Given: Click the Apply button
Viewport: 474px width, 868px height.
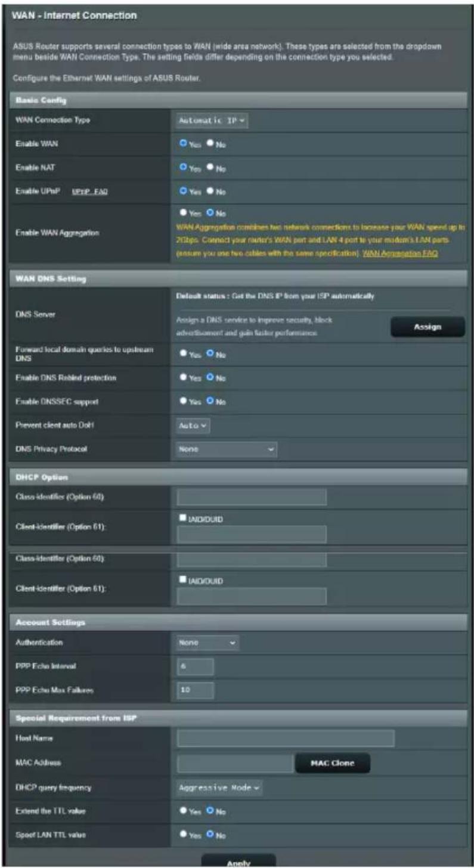Looking at the screenshot, I should tap(238, 862).
